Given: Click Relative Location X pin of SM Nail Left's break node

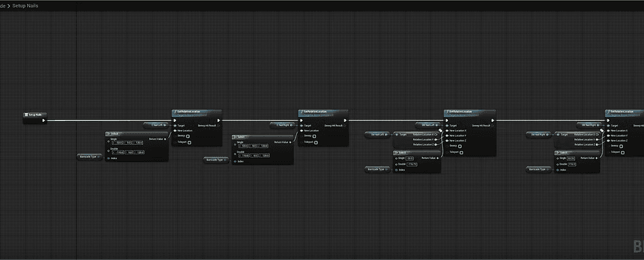Looking at the screenshot, I should tap(436, 135).
